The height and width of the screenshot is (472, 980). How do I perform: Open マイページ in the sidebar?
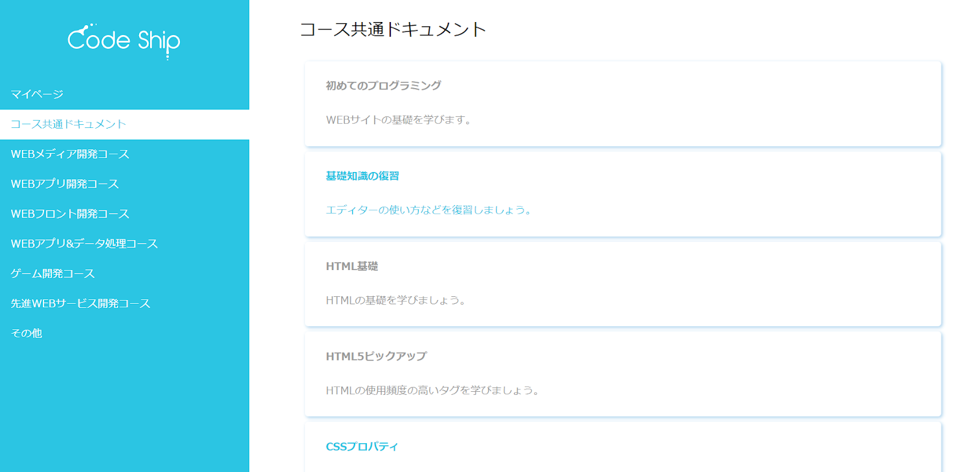(x=37, y=94)
